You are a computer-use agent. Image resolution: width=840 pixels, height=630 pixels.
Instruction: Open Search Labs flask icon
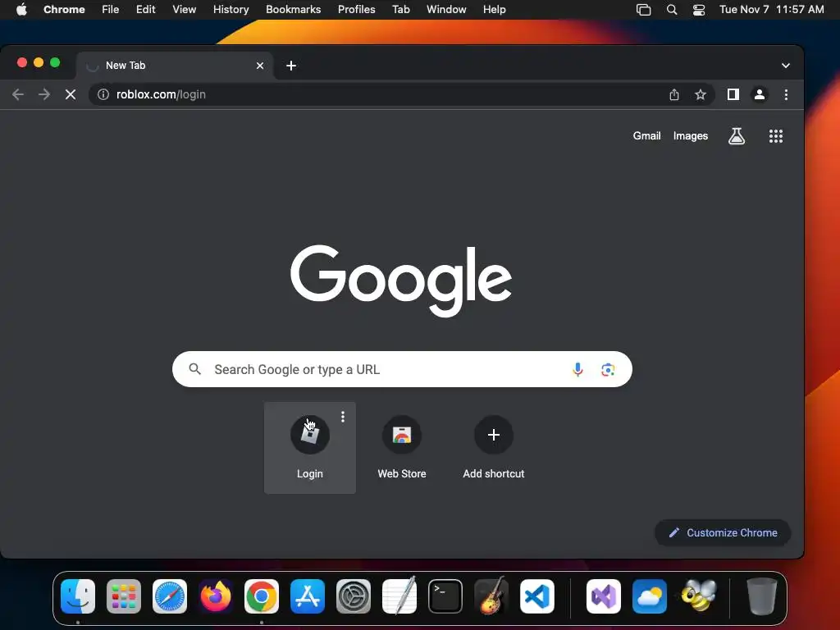tap(737, 136)
